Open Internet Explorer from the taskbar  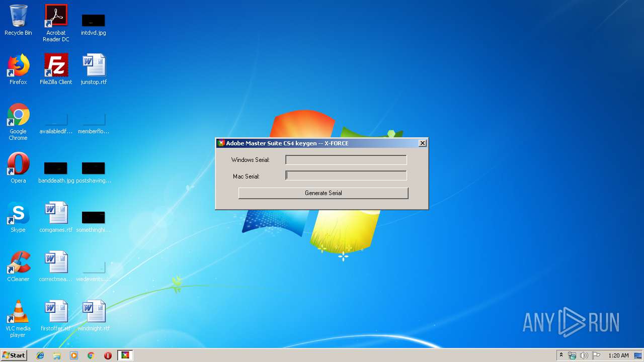coord(40,355)
